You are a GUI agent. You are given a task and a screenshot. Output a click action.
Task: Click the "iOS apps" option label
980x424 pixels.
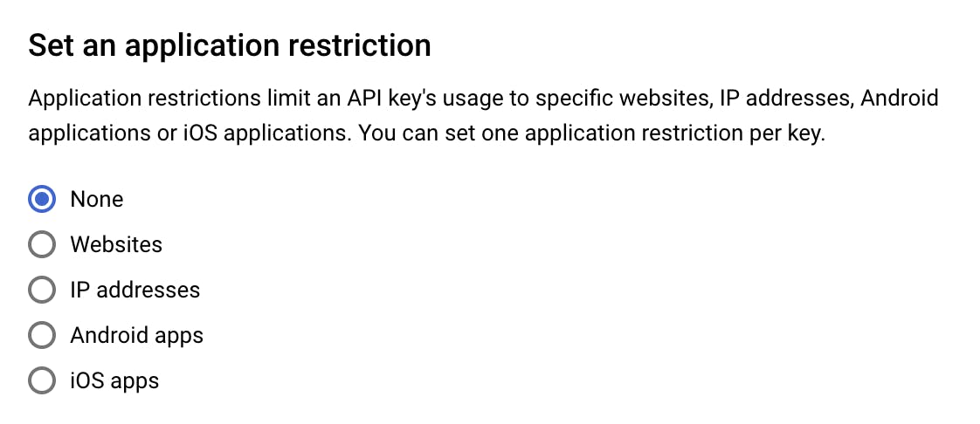click(114, 380)
